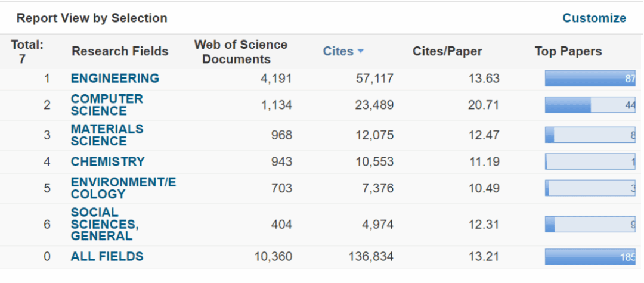Click the Materials Science top papers bar

pyautogui.click(x=590, y=135)
